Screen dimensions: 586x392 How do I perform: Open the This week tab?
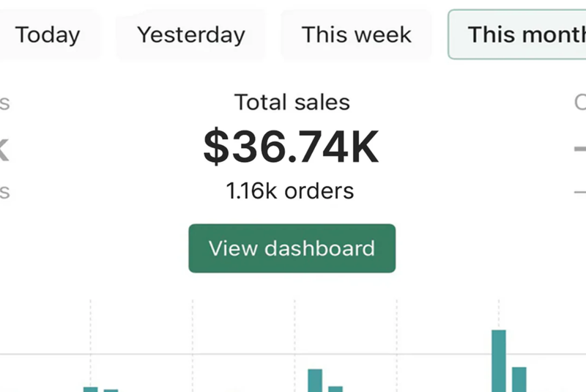pyautogui.click(x=357, y=34)
